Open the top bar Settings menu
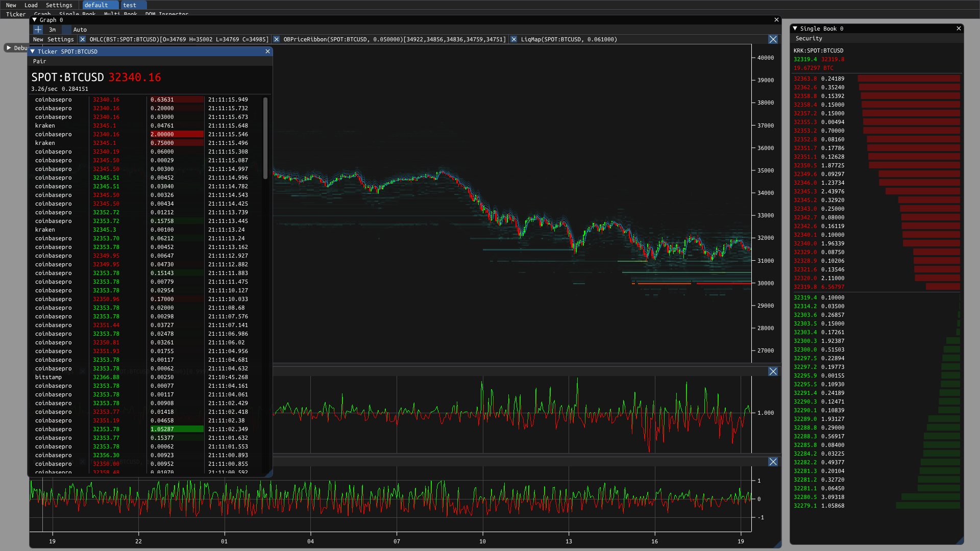Viewport: 980px width, 551px height. pos(59,5)
